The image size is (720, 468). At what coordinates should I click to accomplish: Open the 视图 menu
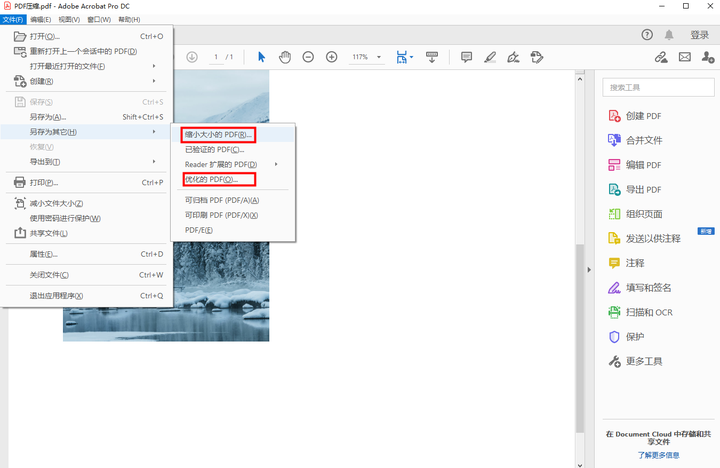tap(69, 19)
